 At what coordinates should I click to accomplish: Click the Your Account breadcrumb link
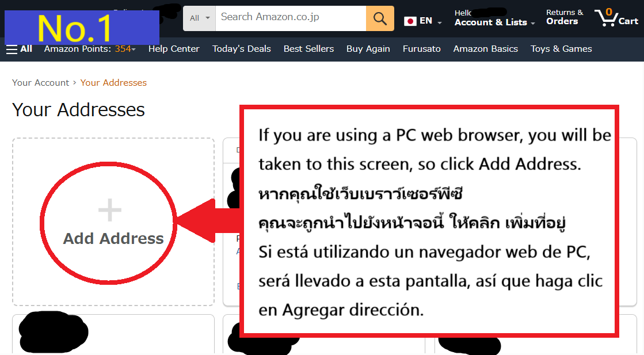point(40,82)
